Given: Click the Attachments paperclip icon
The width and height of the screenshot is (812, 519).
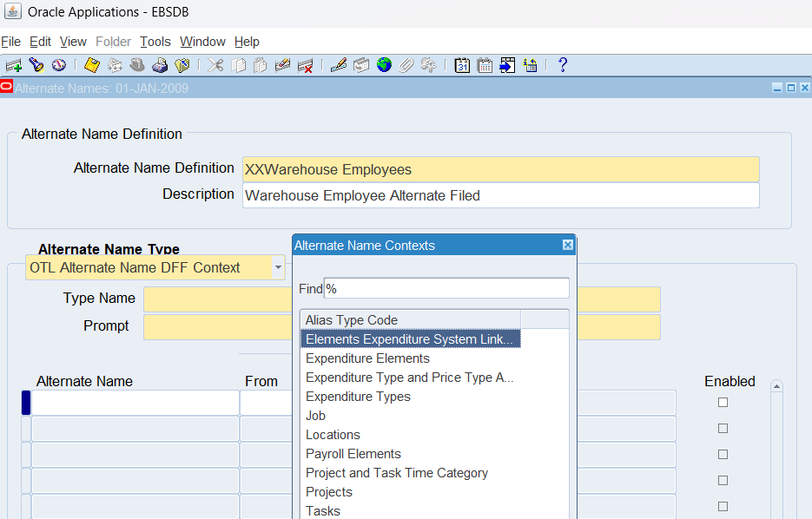Looking at the screenshot, I should coord(406,65).
